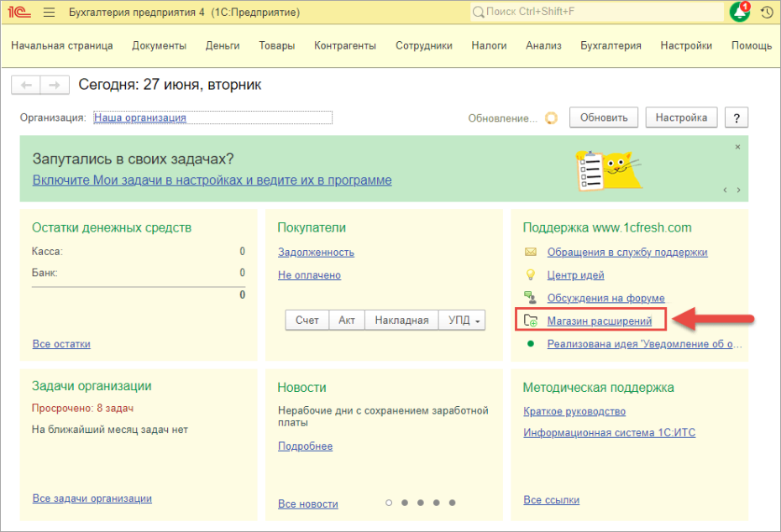Click the news headline Нерабочие дни
This screenshot has height=532, width=781.
pyautogui.click(x=383, y=416)
